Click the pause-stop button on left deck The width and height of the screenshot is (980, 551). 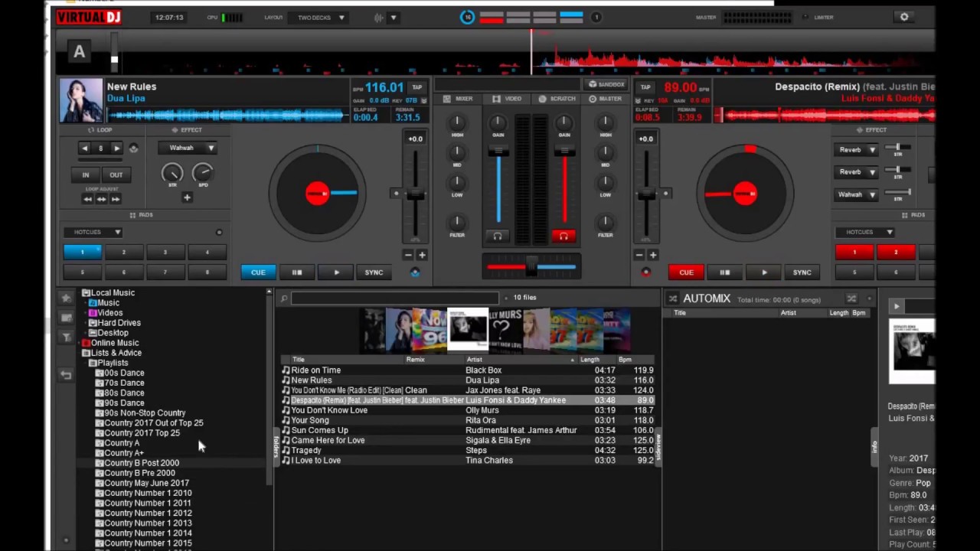[x=297, y=272]
